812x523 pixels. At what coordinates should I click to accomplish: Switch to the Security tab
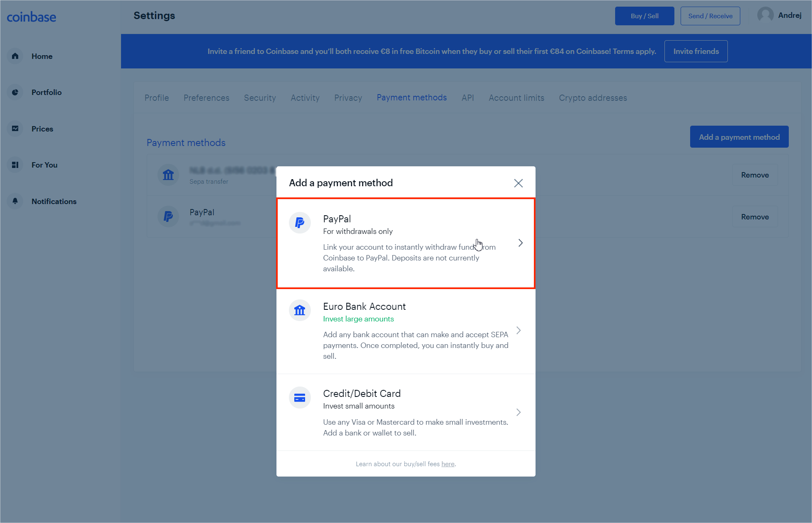pyautogui.click(x=260, y=98)
